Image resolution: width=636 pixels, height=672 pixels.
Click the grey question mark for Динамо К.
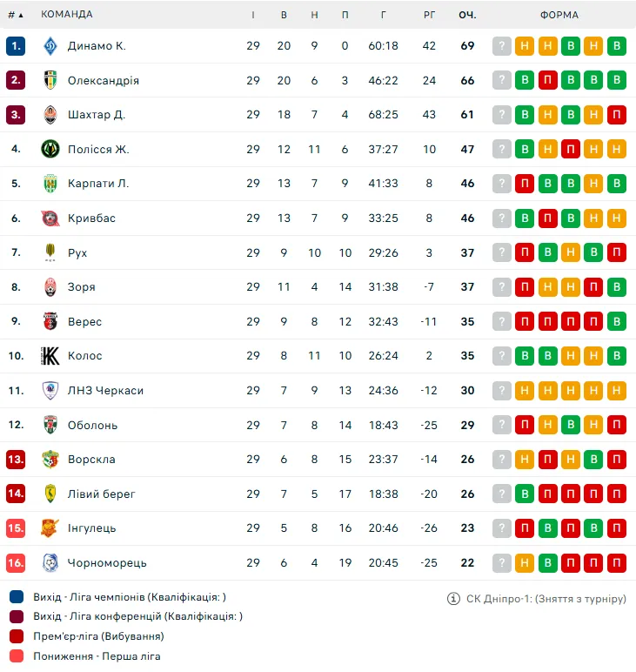(x=501, y=46)
